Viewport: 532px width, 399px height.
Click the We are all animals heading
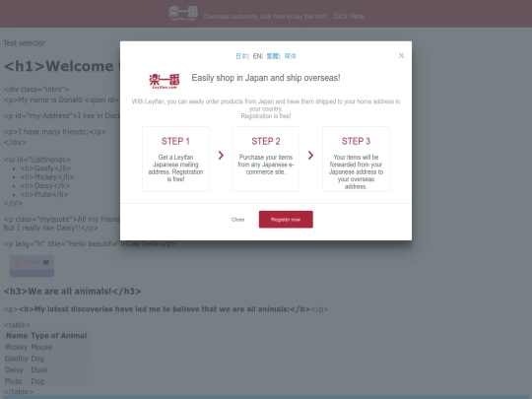72,292
